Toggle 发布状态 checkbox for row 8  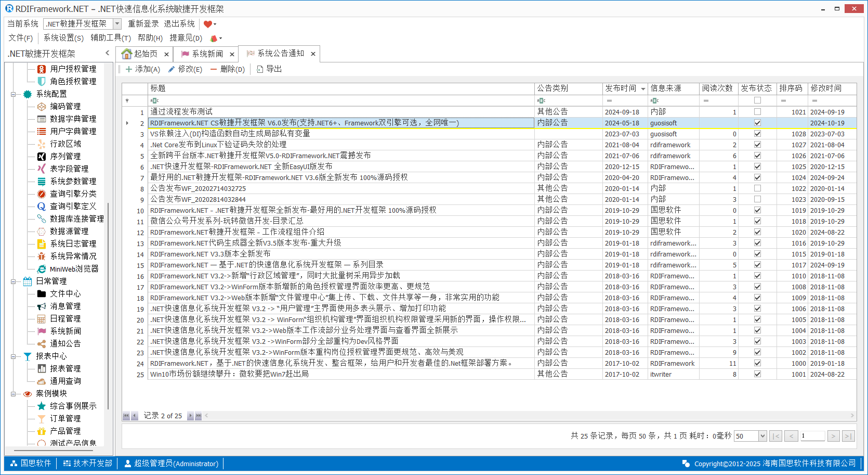pos(757,188)
